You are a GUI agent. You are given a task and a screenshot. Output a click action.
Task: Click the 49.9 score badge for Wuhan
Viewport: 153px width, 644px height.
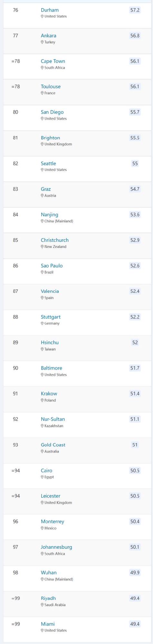tap(135, 573)
